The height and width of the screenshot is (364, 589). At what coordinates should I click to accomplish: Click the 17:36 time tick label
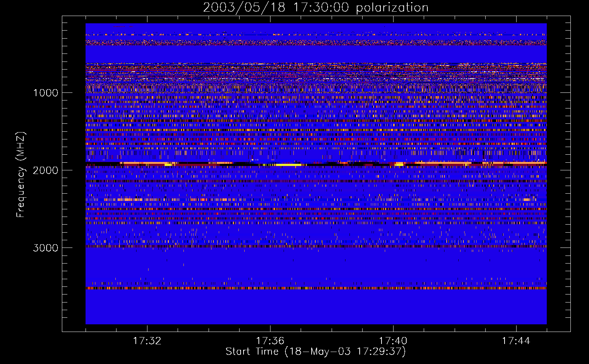coord(270,341)
